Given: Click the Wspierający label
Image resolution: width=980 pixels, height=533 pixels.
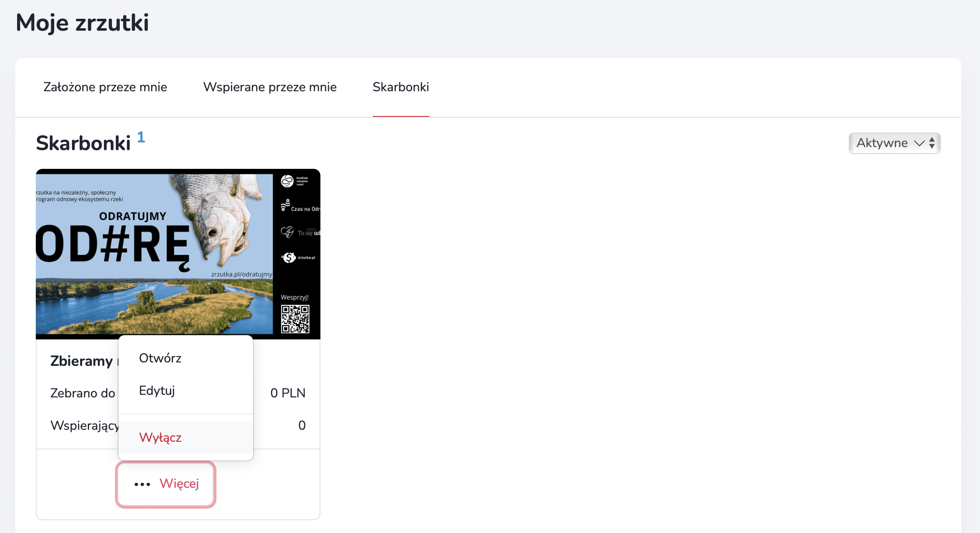Looking at the screenshot, I should 84,426.
